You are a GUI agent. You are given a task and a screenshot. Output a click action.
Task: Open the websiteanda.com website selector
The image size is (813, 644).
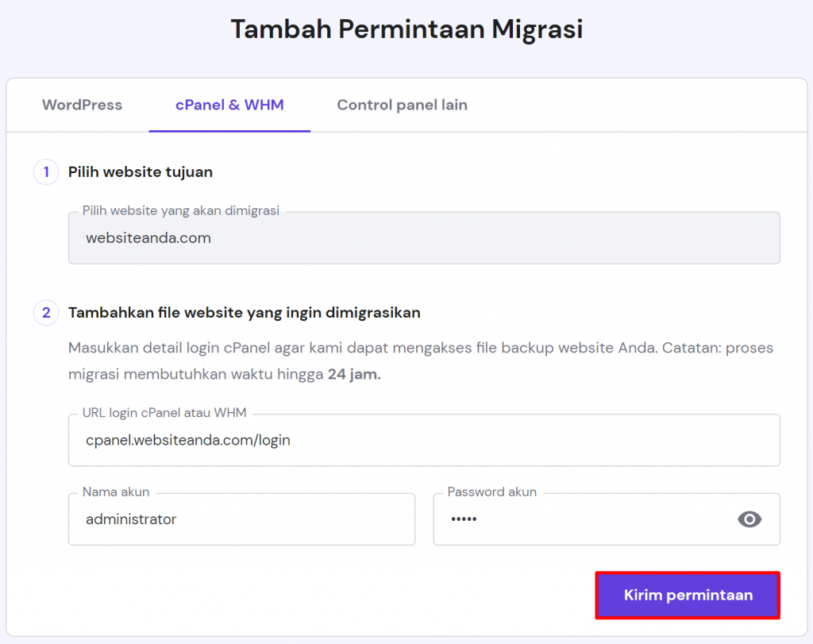pyautogui.click(x=424, y=238)
